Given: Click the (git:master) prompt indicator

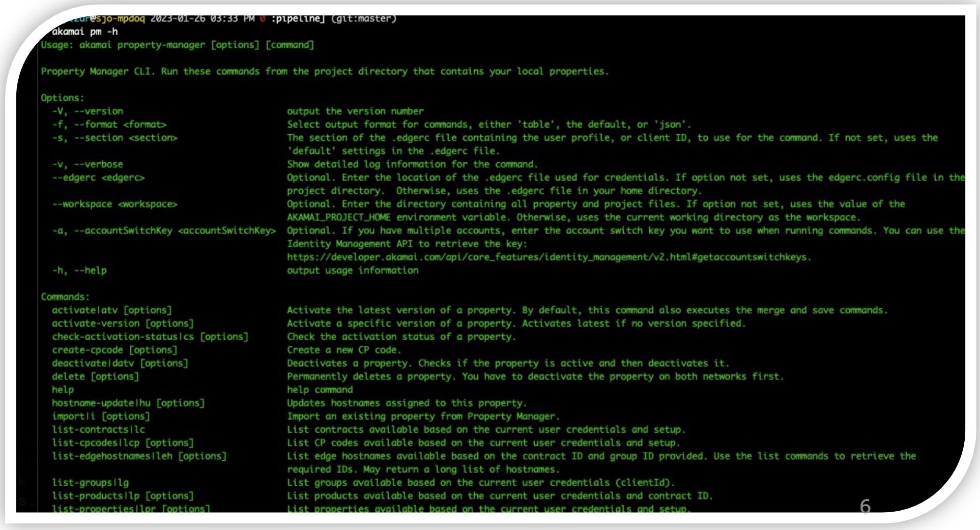Looking at the screenshot, I should pos(363,18).
